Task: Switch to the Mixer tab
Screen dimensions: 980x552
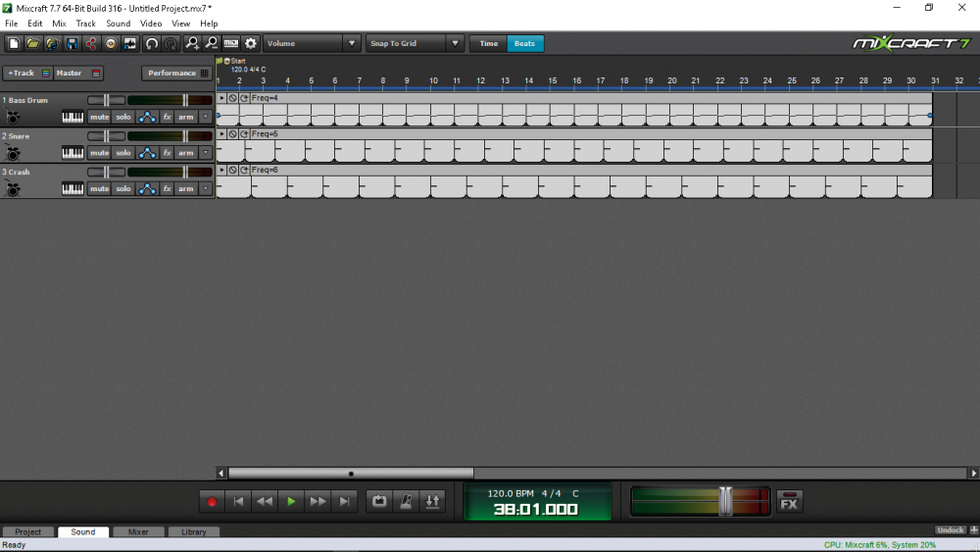Action: (x=138, y=531)
